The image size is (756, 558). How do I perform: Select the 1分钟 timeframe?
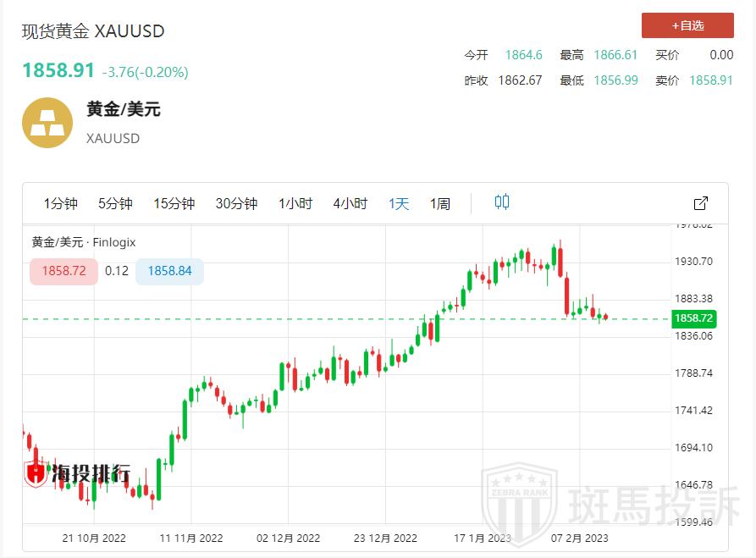(60, 203)
